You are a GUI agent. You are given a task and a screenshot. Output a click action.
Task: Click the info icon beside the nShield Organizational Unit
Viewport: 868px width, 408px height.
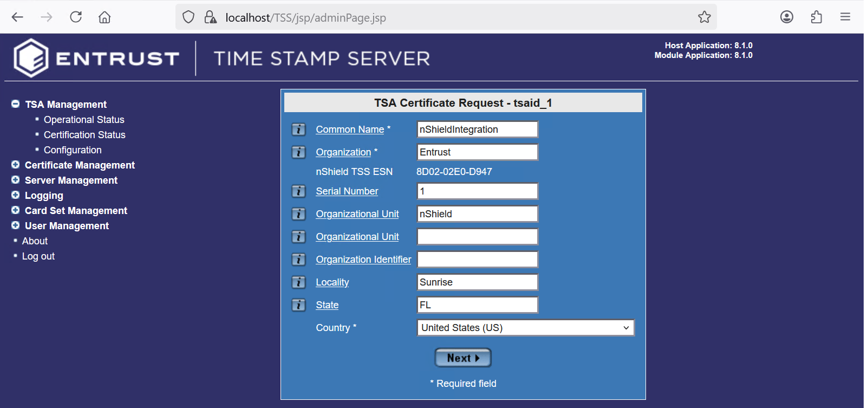pyautogui.click(x=298, y=214)
